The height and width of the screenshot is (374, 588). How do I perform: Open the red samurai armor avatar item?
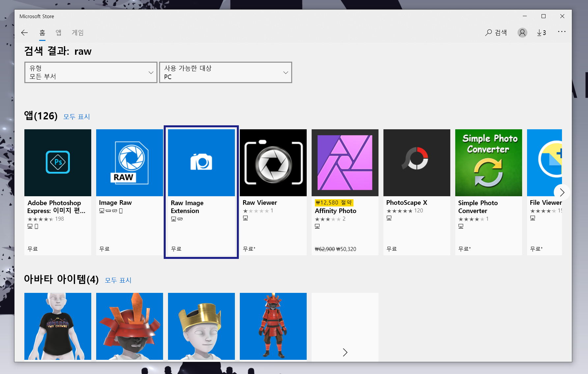coord(273,326)
